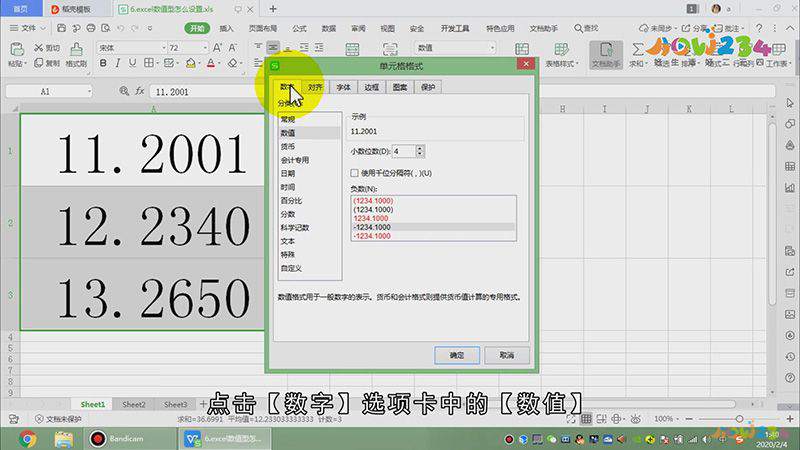Click the eraser clear formatting icon
Screen dimensions: 800x450
(233, 63)
